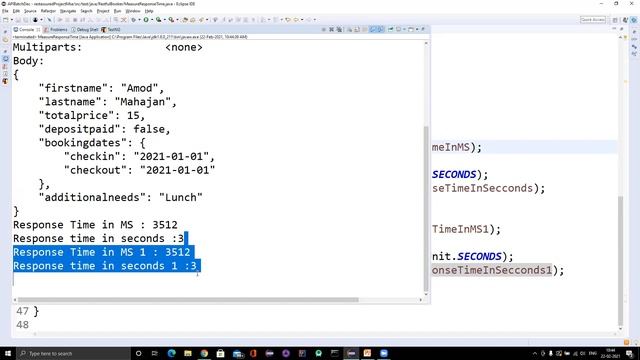Click the green Run button in toolbar
Image resolution: width=640 pixels, height=360 pixels.
[x=146, y=20]
